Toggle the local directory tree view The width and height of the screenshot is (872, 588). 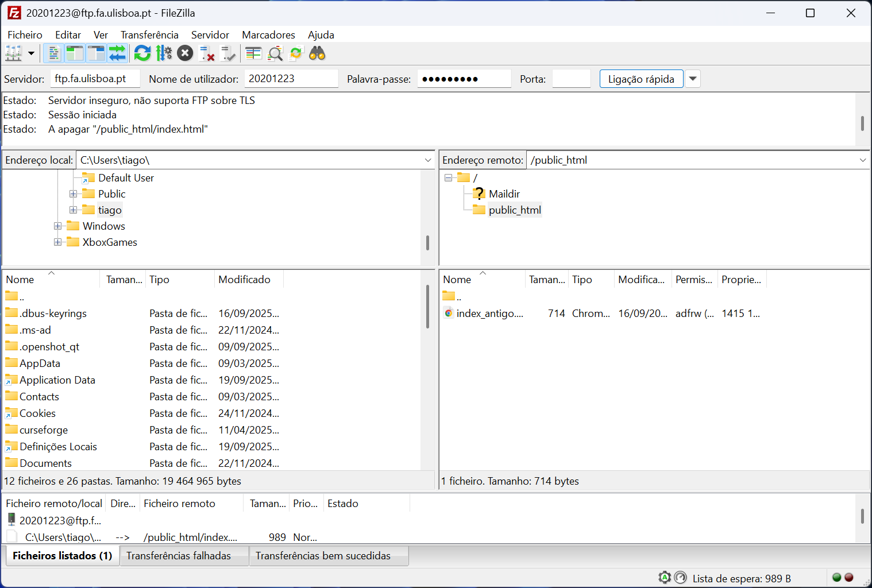pyautogui.click(x=75, y=53)
